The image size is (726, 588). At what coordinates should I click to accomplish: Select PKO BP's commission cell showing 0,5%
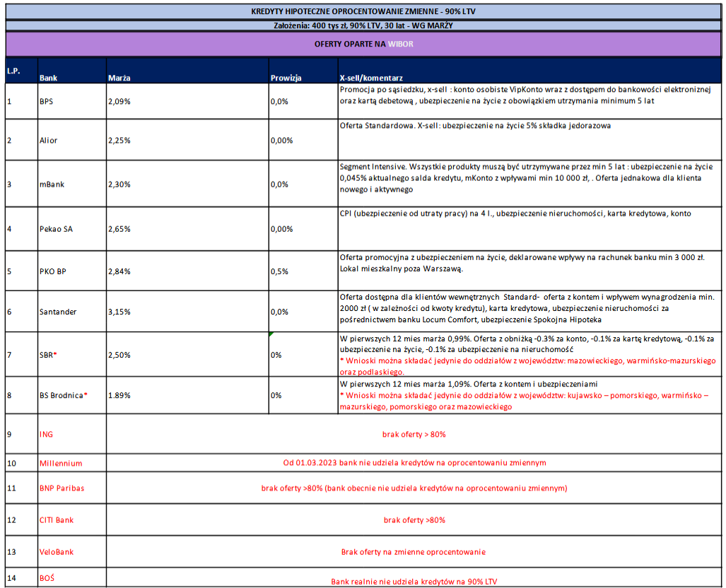[279, 271]
